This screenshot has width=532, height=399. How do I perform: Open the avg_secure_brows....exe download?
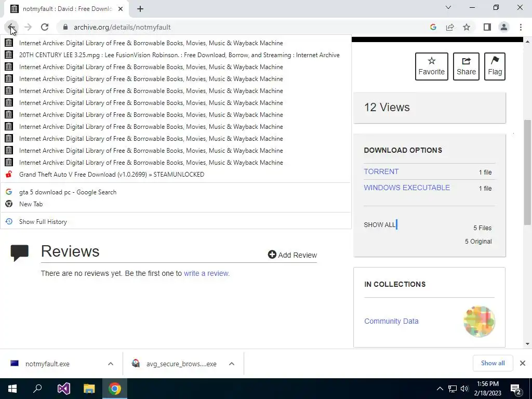coord(174,364)
